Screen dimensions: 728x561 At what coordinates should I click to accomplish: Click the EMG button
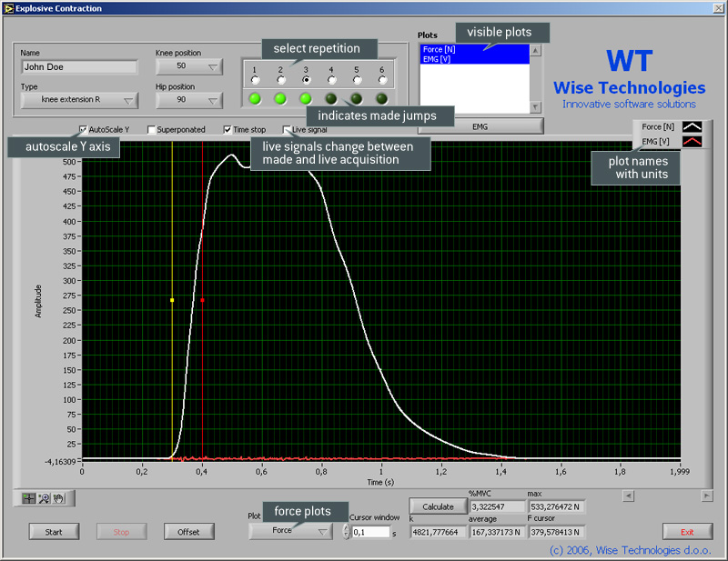tap(480, 126)
